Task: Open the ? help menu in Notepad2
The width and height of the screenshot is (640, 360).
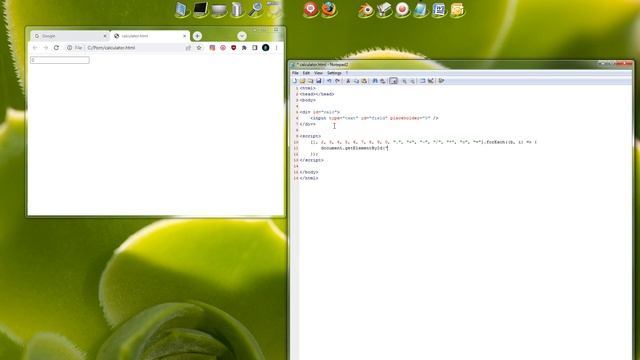Action: (x=347, y=73)
